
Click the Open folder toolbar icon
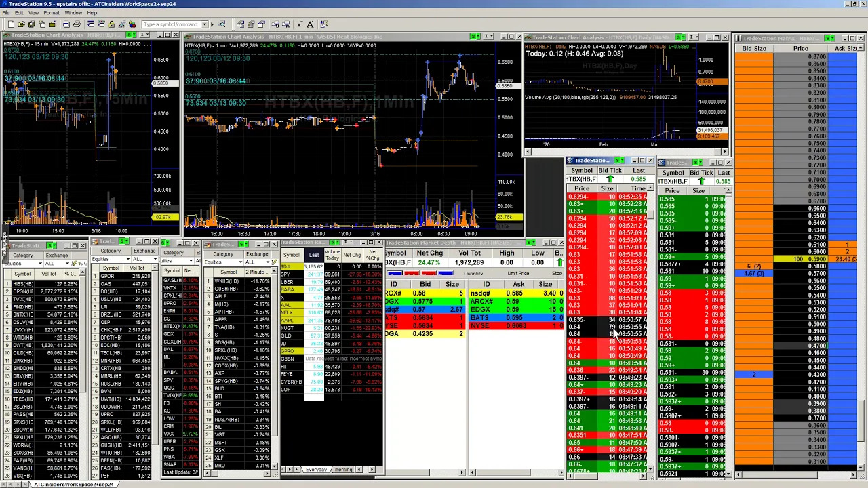point(22,24)
